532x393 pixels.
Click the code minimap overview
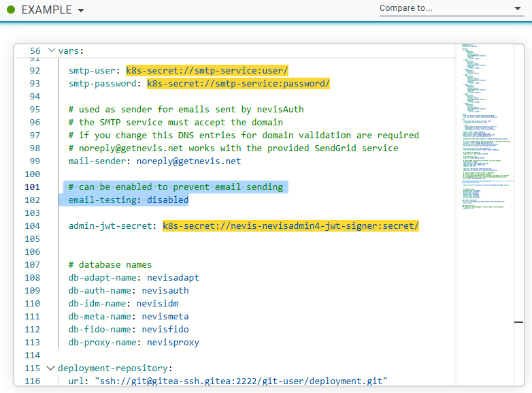485,215
